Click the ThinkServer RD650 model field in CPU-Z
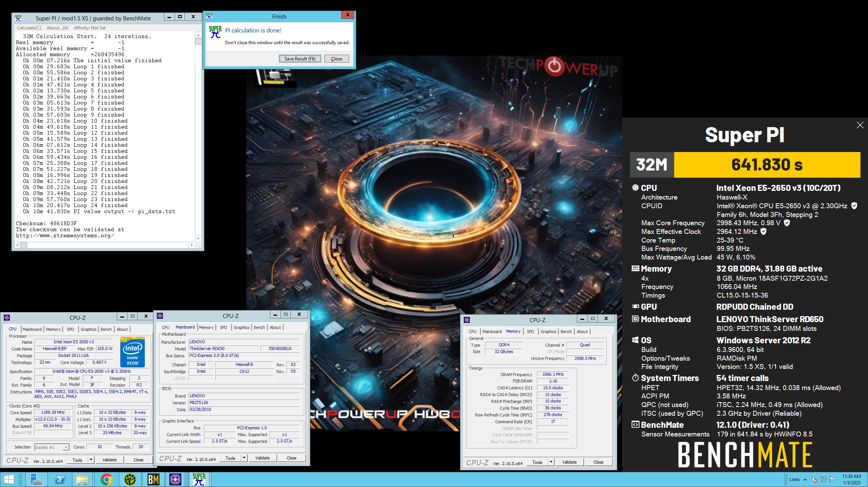868x487 pixels. pos(224,349)
